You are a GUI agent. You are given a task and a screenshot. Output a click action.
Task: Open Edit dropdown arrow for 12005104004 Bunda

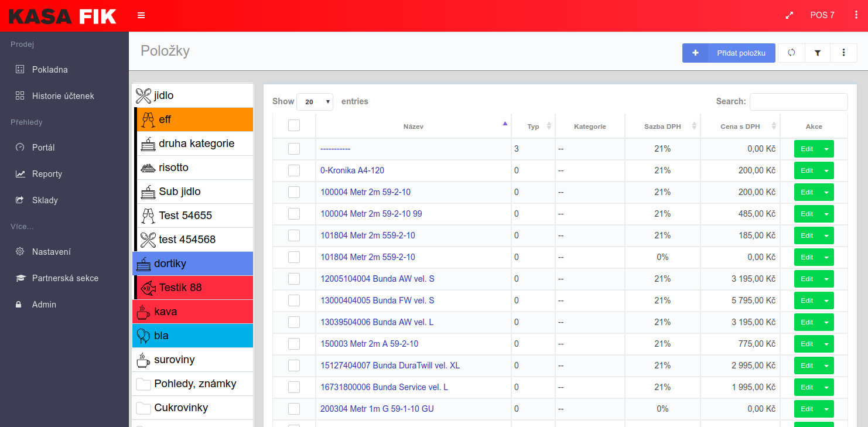[x=826, y=279]
